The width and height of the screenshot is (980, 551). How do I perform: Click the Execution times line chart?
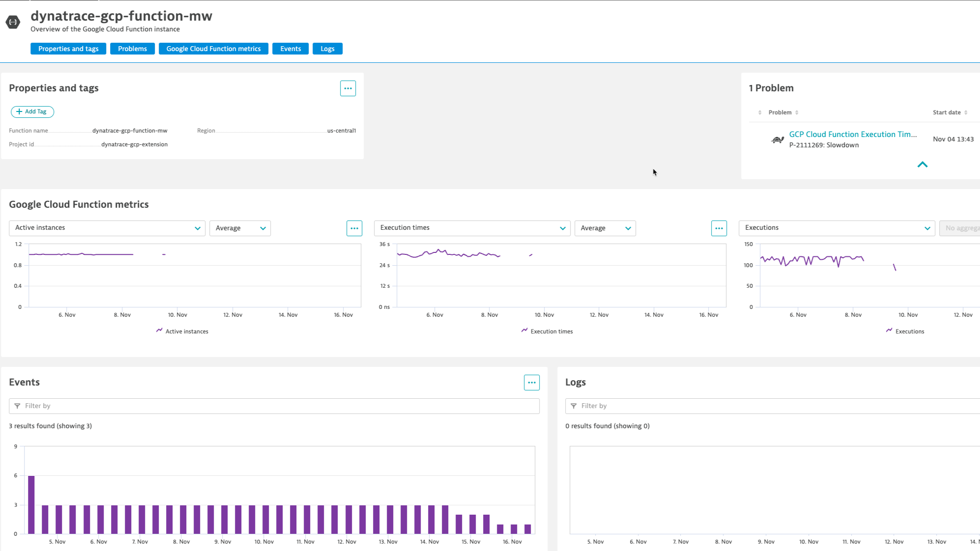[x=561, y=275]
